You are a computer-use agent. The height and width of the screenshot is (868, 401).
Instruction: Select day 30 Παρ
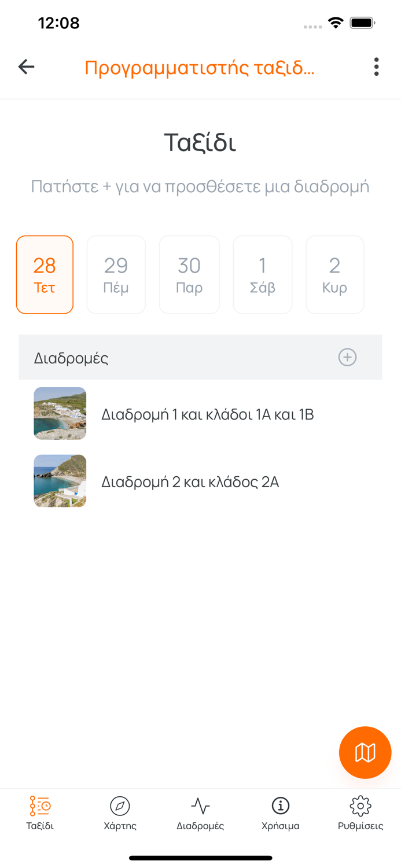[x=189, y=275]
